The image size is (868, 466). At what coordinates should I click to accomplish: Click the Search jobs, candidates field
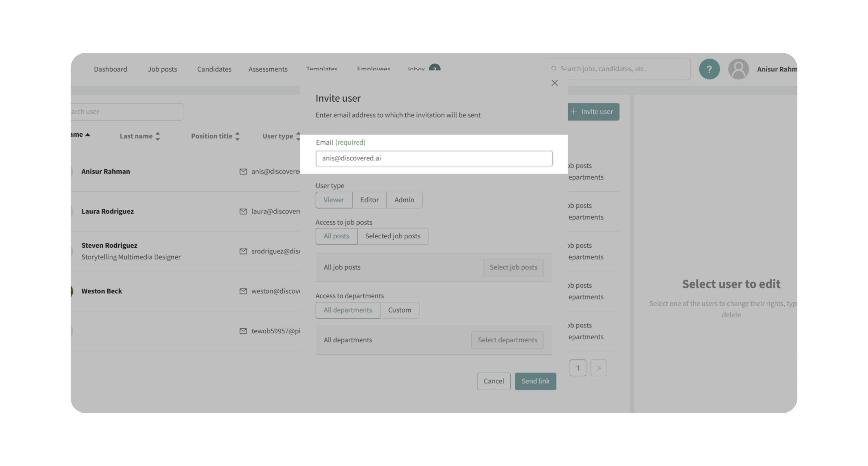point(618,69)
